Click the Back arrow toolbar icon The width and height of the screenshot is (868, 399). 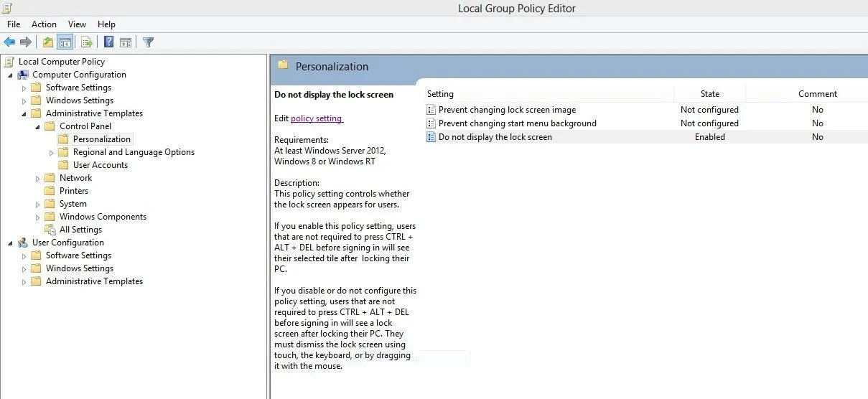click(x=9, y=42)
